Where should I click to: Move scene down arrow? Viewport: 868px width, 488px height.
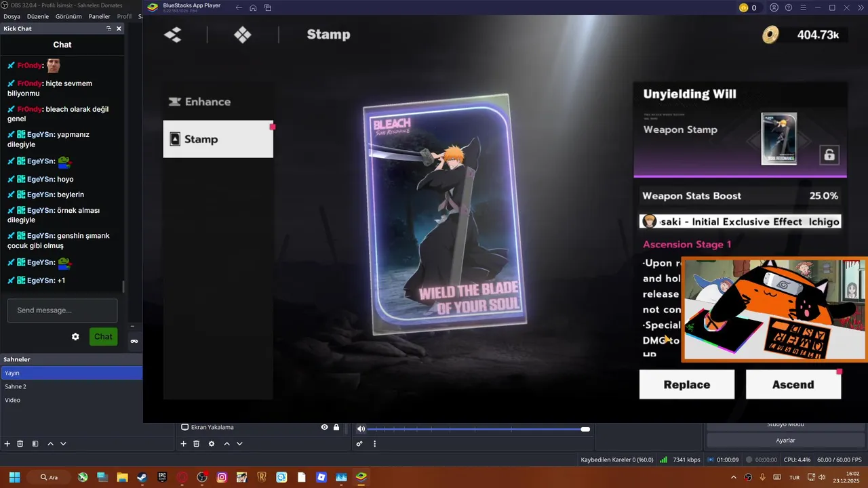click(63, 444)
